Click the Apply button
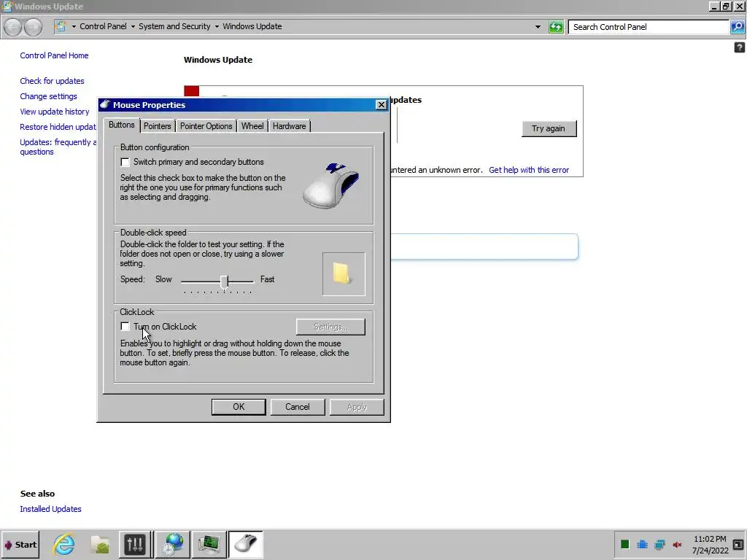Screen dimensions: 747x560 pos(357,407)
